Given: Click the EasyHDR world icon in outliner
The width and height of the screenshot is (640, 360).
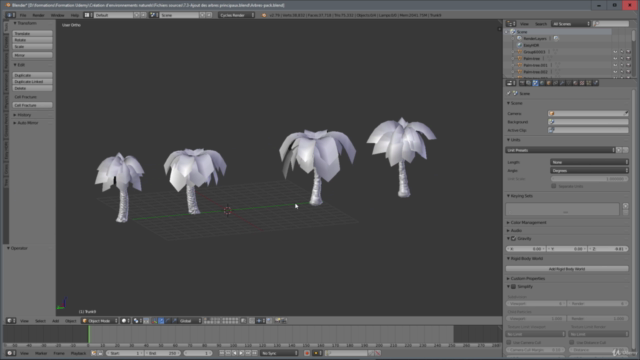Looking at the screenshot, I should (520, 45).
